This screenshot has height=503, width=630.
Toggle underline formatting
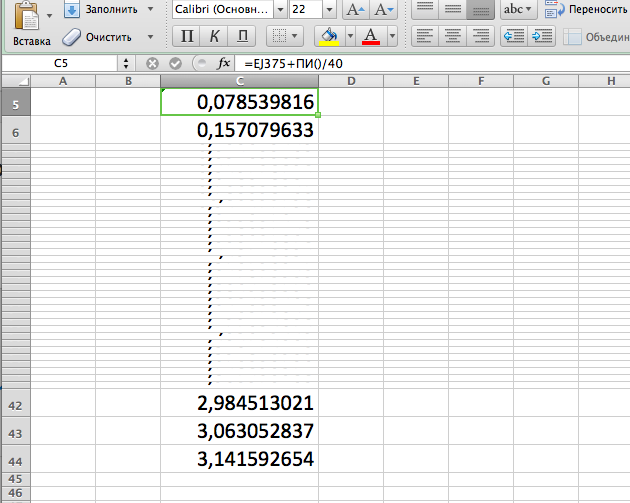click(x=242, y=37)
